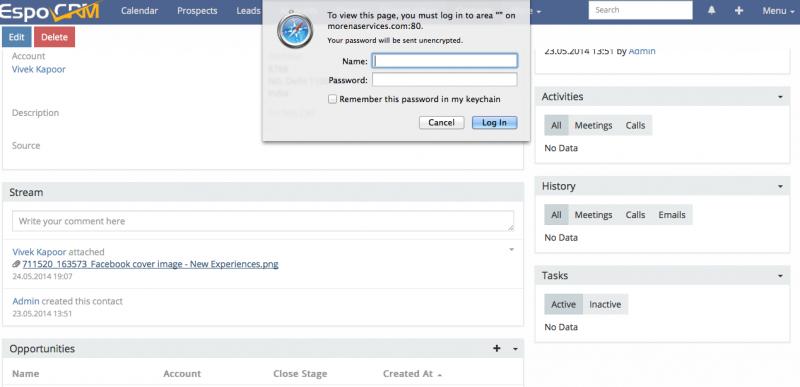Expand the Tasks panel dropdown arrow
This screenshot has width=800, height=387.
pyautogui.click(x=780, y=276)
